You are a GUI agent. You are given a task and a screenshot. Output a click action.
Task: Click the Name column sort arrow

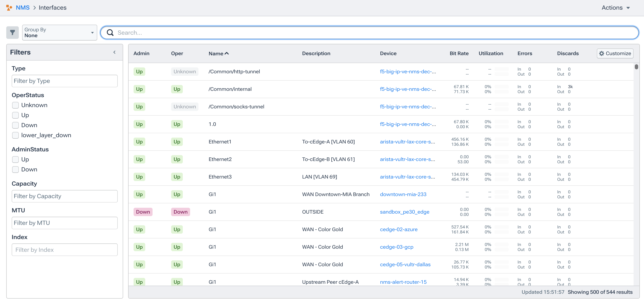[x=227, y=53]
